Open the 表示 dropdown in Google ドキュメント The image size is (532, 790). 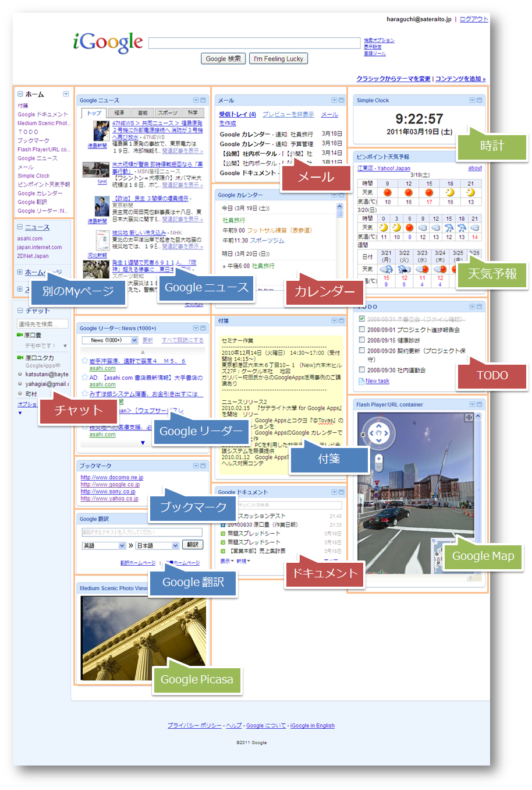tap(227, 561)
